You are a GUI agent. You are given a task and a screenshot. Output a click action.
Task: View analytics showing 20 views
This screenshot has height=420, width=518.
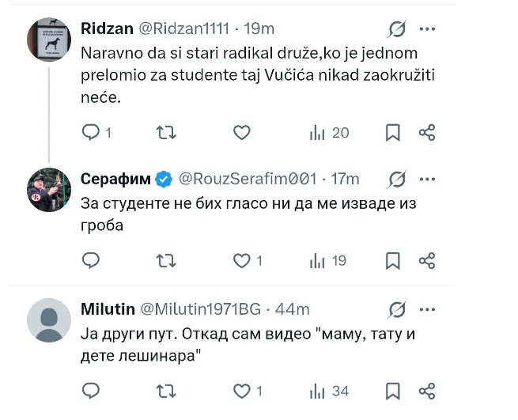point(329,133)
